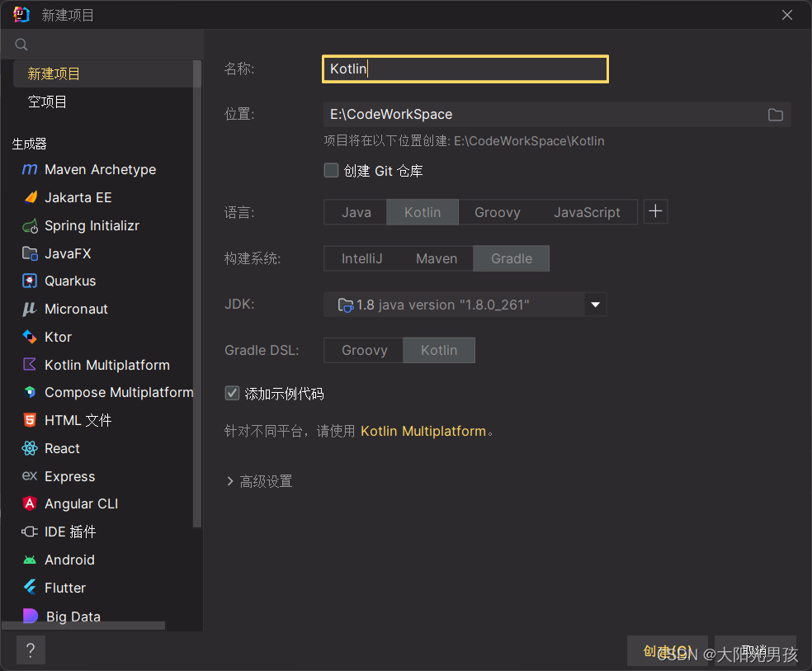The width and height of the screenshot is (812, 671).
Task: Click the sidebar horizontal scrollbar
Action: pos(83,626)
